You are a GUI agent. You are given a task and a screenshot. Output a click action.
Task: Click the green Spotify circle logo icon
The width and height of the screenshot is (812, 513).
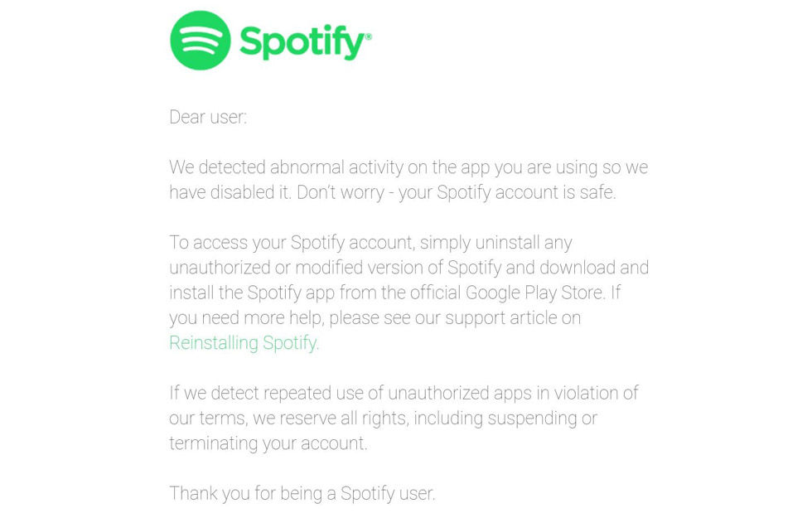click(x=200, y=41)
